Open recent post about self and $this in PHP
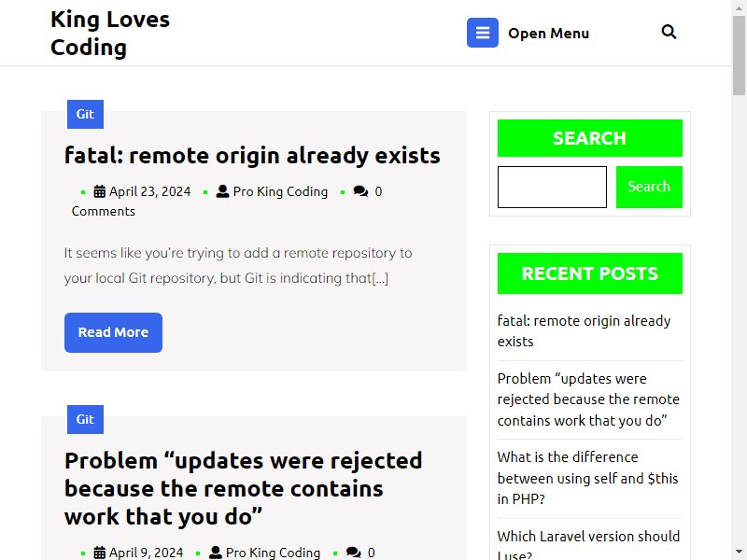Image resolution: width=747 pixels, height=560 pixels. coord(587,478)
